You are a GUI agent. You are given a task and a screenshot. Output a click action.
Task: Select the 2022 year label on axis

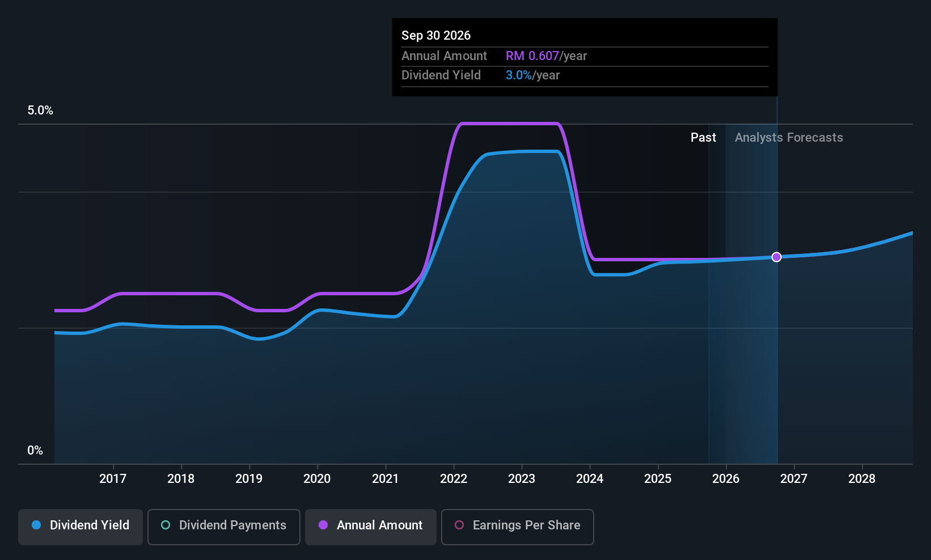click(x=454, y=478)
